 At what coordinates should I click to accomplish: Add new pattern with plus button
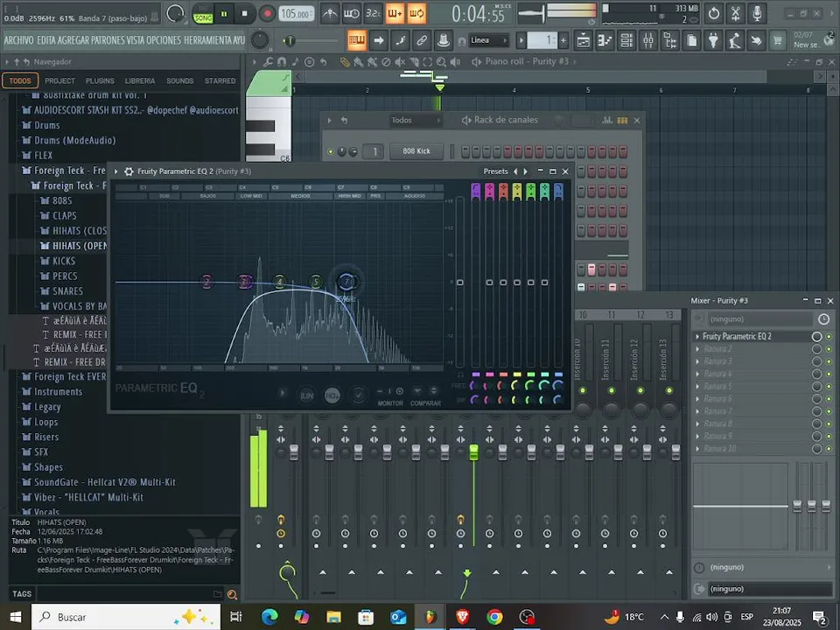(563, 40)
